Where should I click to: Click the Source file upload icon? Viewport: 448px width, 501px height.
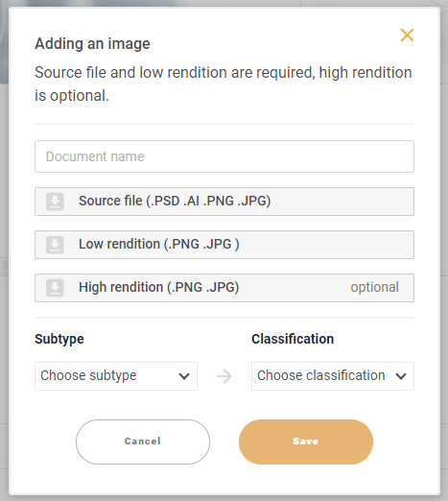[x=55, y=202]
